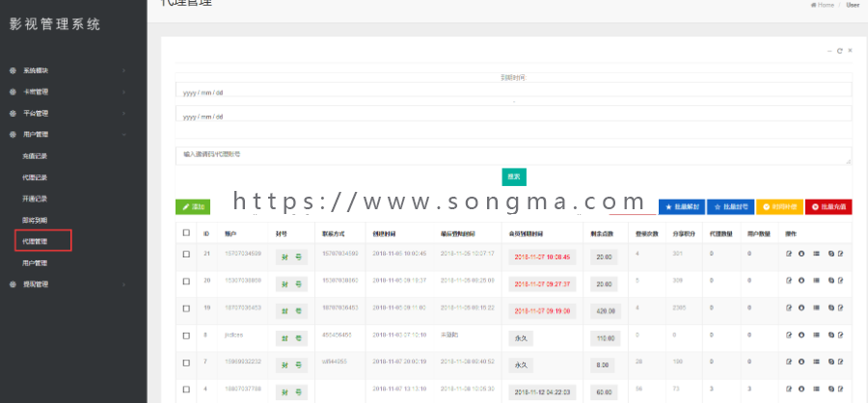The width and height of the screenshot is (868, 403).
Task: Click the 封号 button in row ID 21
Action: (291, 257)
